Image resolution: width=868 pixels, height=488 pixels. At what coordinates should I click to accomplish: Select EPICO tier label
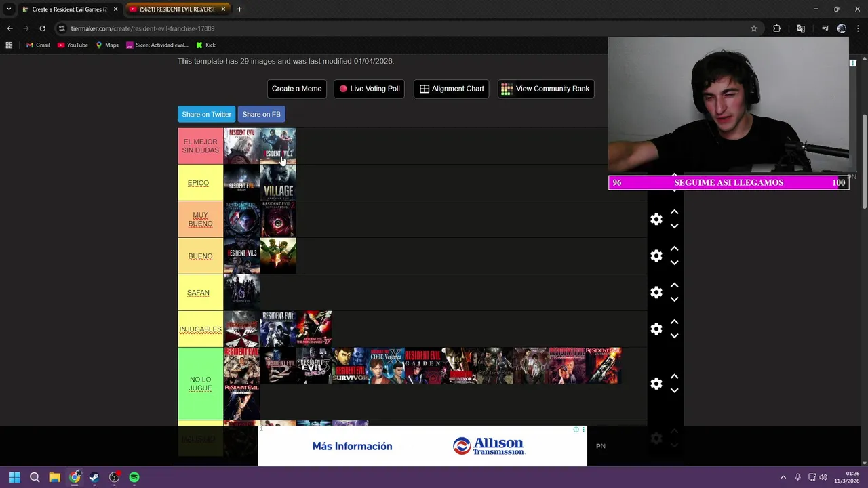200,183
